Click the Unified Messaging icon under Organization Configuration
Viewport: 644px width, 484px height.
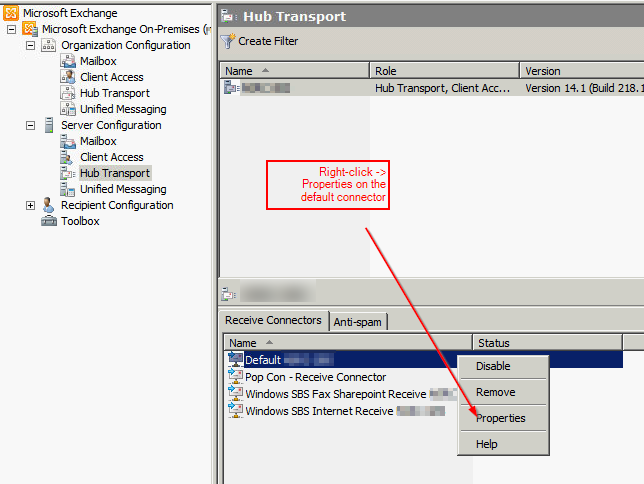point(68,109)
